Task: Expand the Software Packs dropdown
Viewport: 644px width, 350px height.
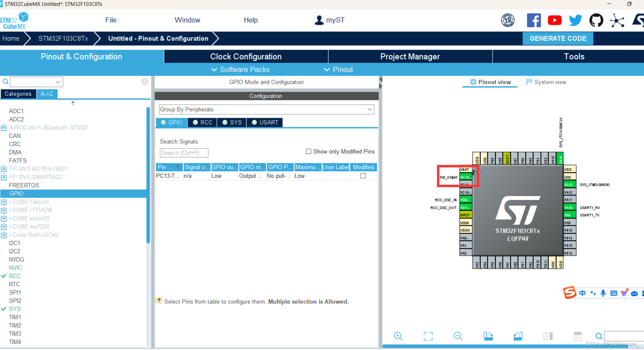Action: click(241, 69)
